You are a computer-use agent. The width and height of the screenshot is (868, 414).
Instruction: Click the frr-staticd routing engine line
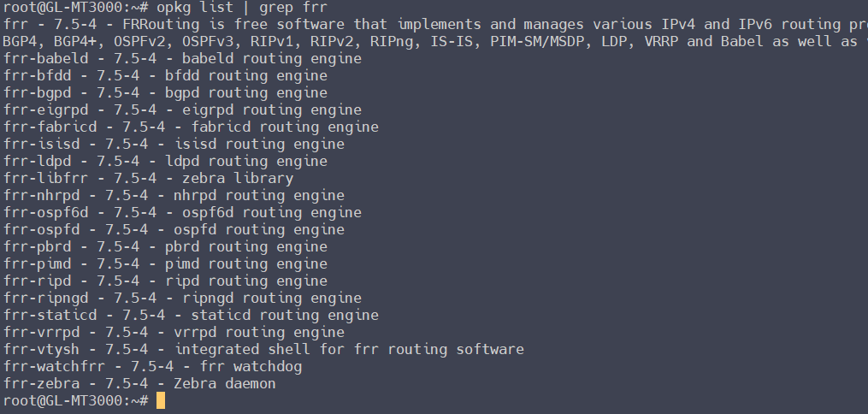pos(191,316)
